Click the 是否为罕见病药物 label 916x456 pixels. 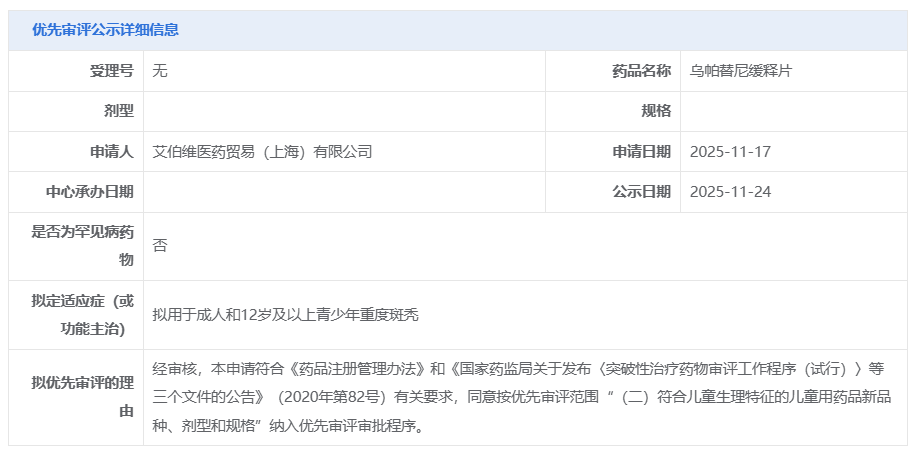(83, 246)
